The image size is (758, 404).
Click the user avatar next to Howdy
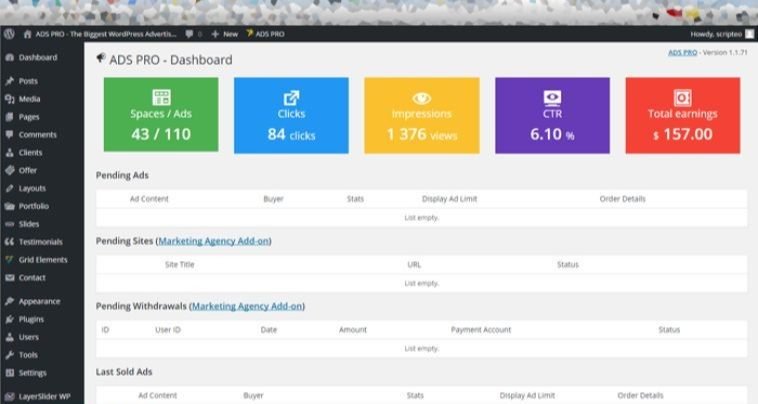coord(749,34)
